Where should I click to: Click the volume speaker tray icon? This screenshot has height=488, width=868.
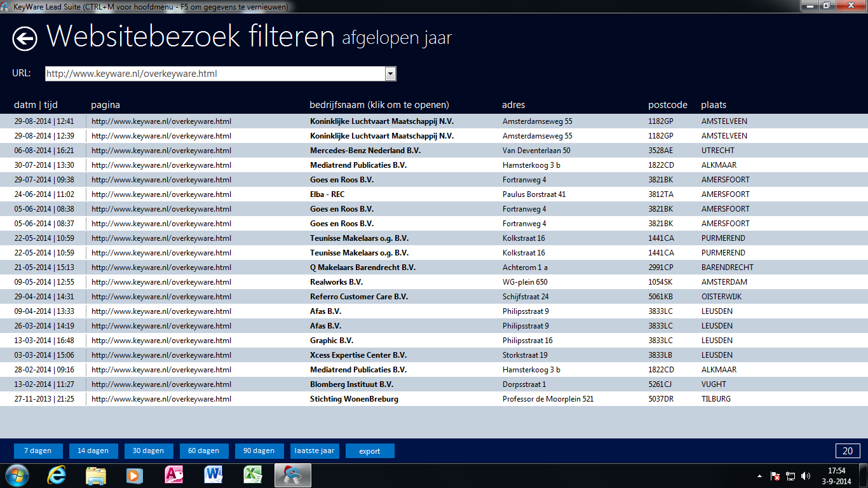point(806,476)
